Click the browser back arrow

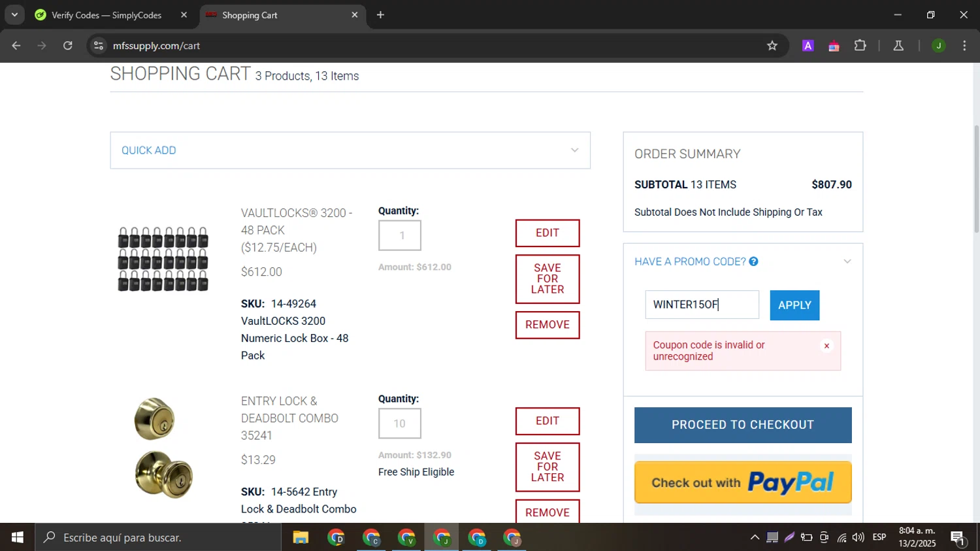pos(16,46)
